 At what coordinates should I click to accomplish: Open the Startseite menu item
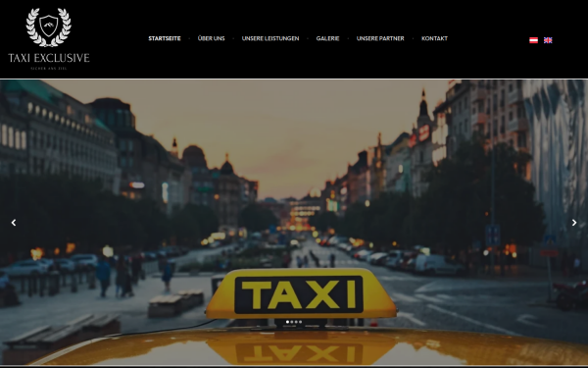165,38
